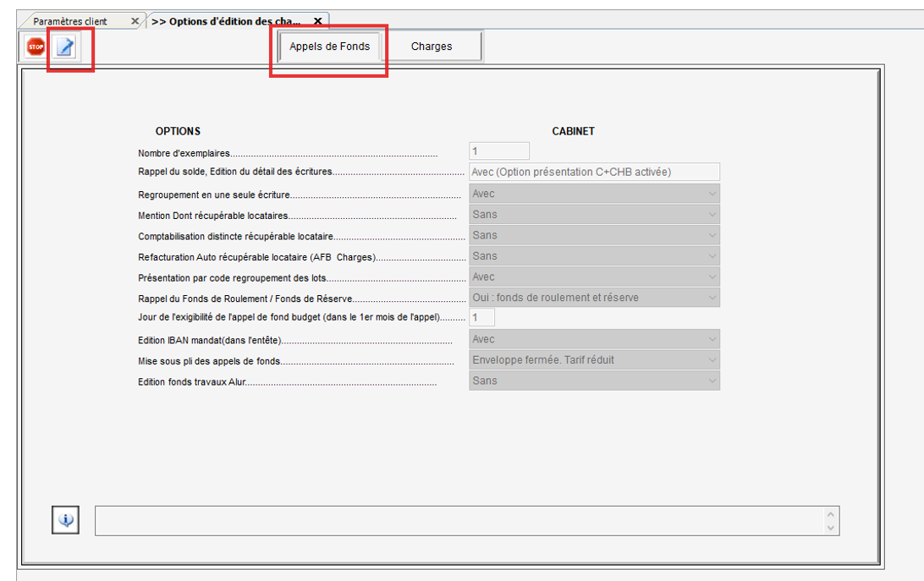Viewport: 924px width, 581px height.
Task: Expand Regroupement en une seule écriture dropdown
Action: (712, 194)
